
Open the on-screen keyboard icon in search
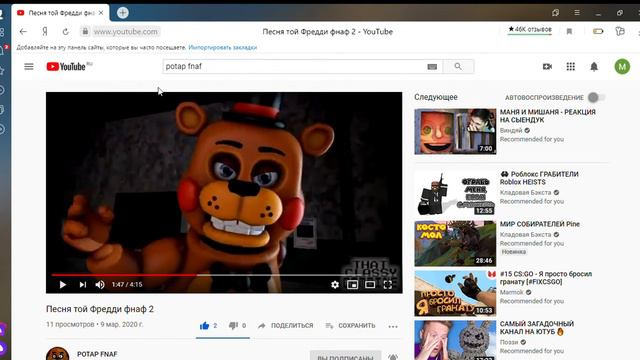tap(432, 67)
